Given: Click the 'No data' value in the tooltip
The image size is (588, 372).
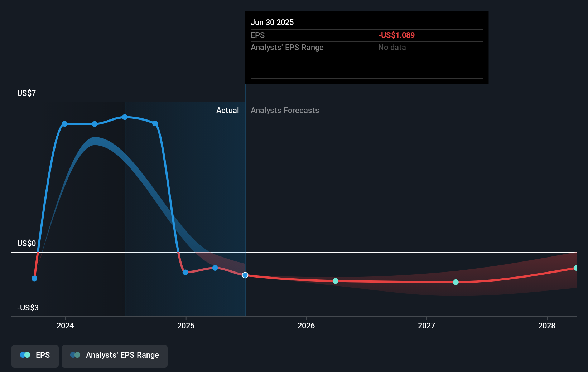Looking at the screenshot, I should coord(392,47).
